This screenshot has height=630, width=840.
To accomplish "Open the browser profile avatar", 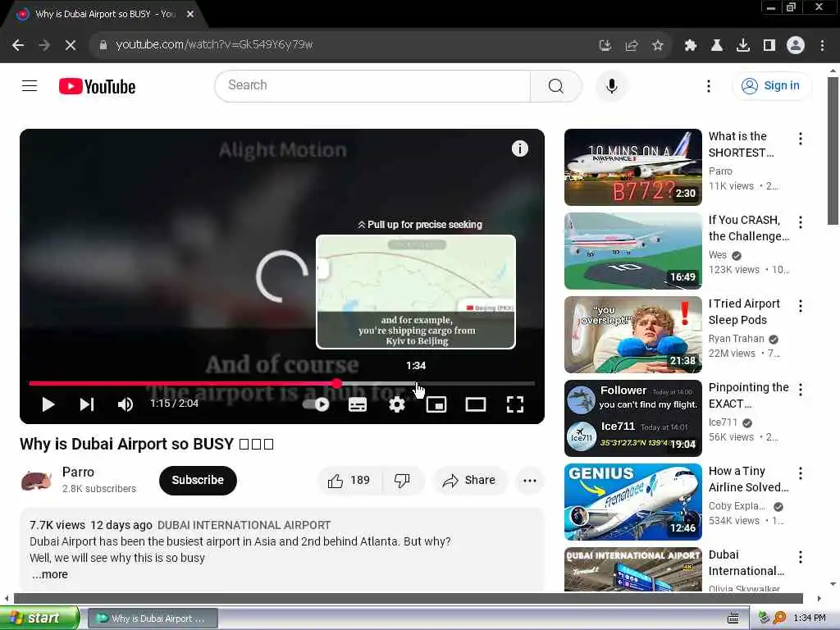I will pos(796,46).
